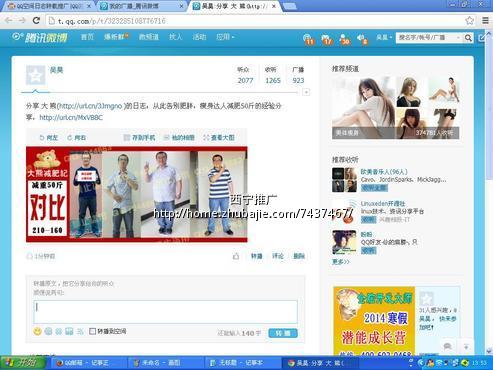Switch to the QQ空间日志转载推广 browser tab
The image size is (493, 370).
coord(49,6)
